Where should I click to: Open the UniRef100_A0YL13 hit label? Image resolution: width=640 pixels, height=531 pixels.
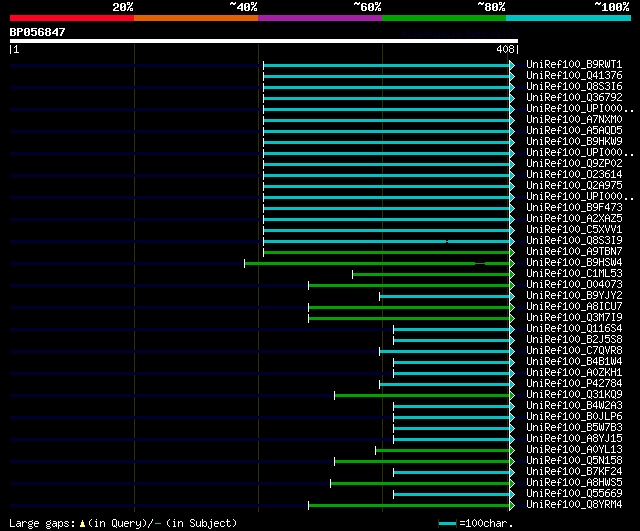(574, 450)
